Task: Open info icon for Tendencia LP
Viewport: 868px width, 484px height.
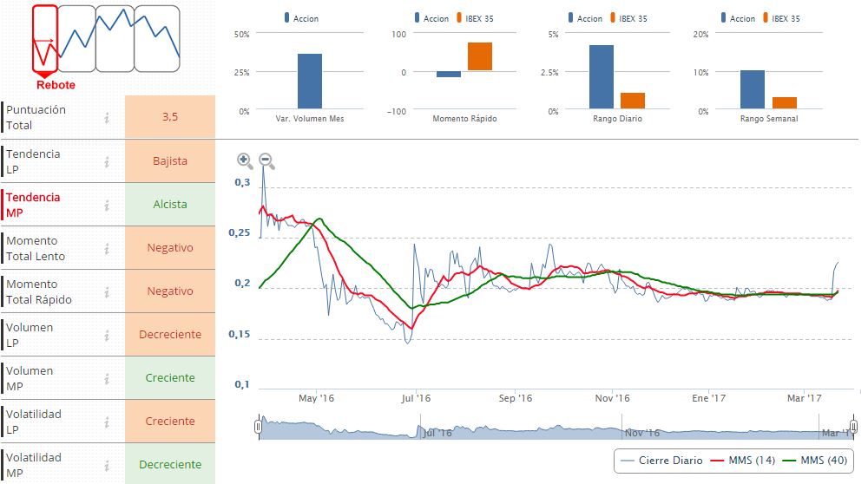Action: point(106,161)
